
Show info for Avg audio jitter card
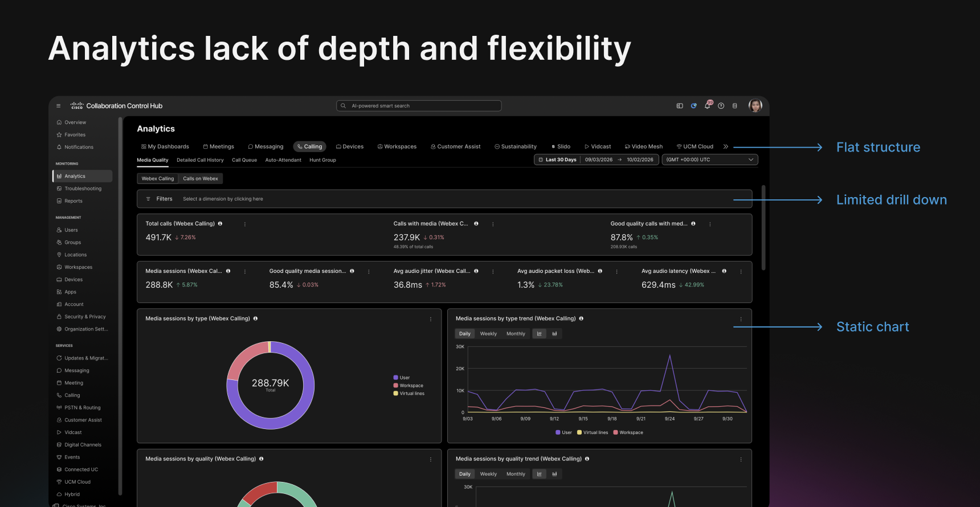pyautogui.click(x=476, y=271)
